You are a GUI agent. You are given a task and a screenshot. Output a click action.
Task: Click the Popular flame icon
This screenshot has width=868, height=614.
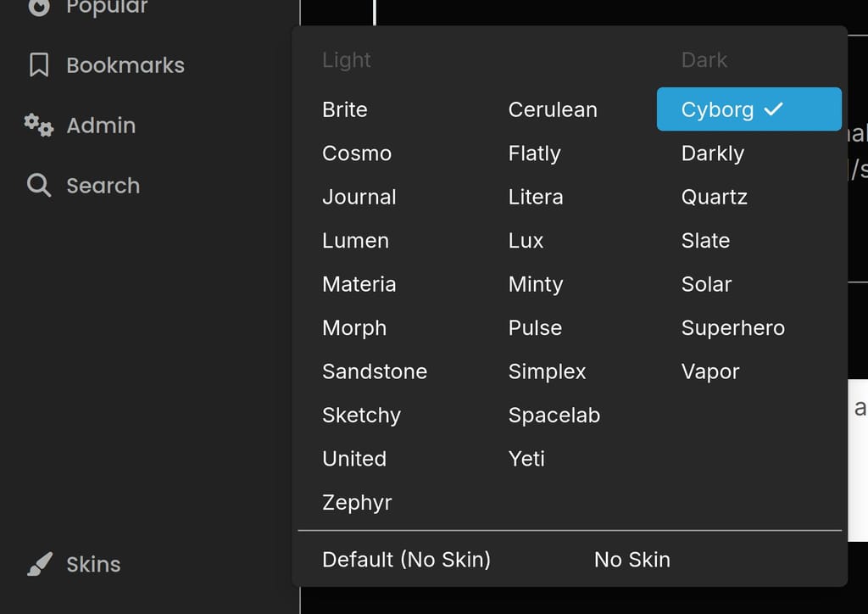tap(39, 7)
